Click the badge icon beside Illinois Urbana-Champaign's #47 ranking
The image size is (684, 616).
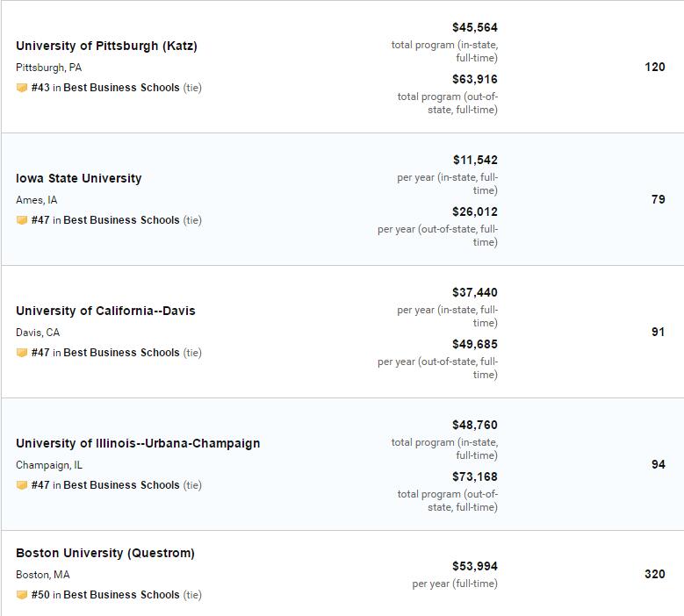(22, 485)
